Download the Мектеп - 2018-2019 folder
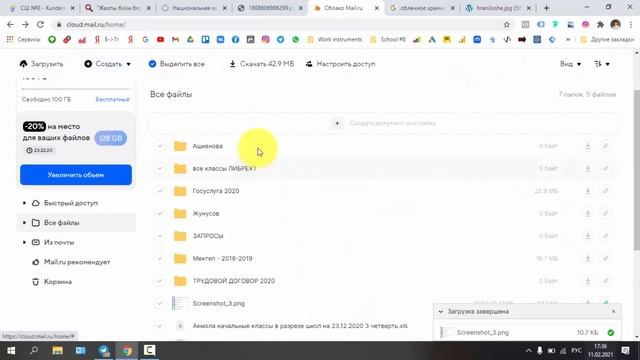 (588, 258)
